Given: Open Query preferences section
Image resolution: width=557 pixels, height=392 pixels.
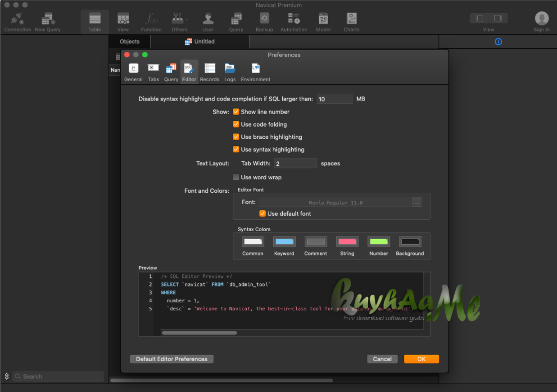Looking at the screenshot, I should coord(171,72).
